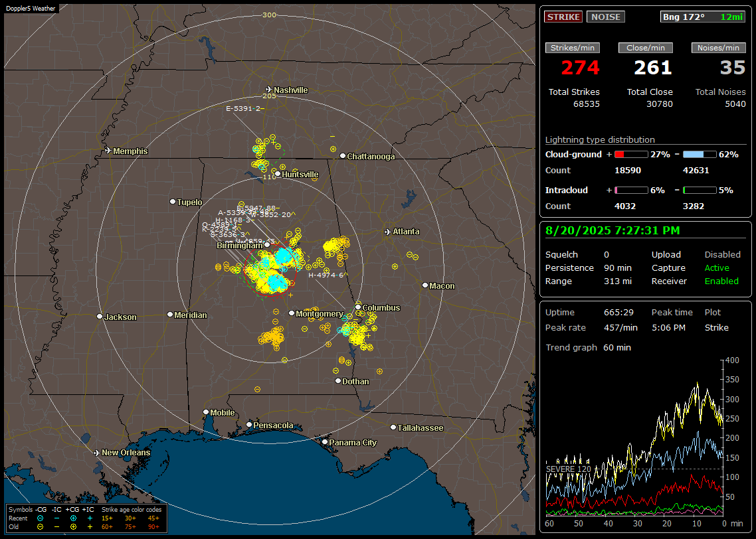The image size is (756, 539).
Task: Click the W-3852-20 storm cell label
Action: (273, 215)
